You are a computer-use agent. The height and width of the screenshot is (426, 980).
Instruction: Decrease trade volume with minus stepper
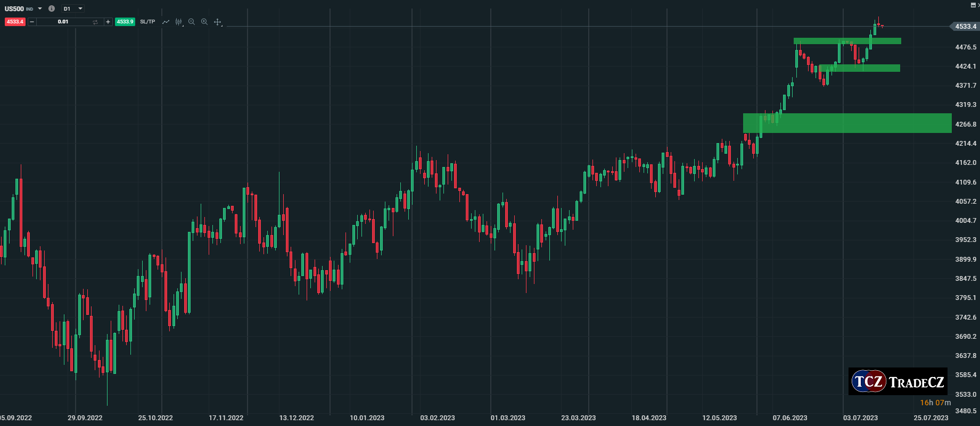pos(32,22)
